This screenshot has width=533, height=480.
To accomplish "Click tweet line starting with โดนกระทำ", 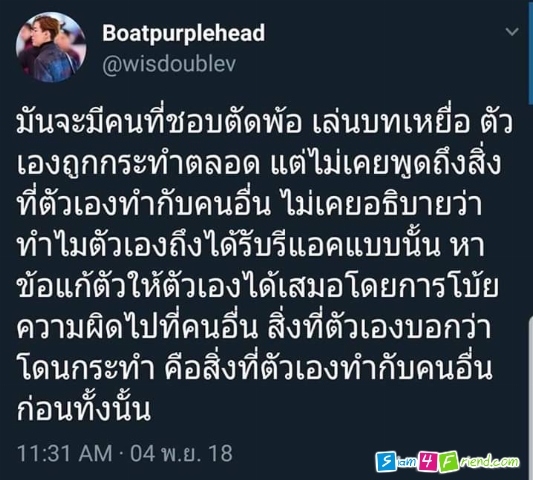I will click(x=255, y=368).
